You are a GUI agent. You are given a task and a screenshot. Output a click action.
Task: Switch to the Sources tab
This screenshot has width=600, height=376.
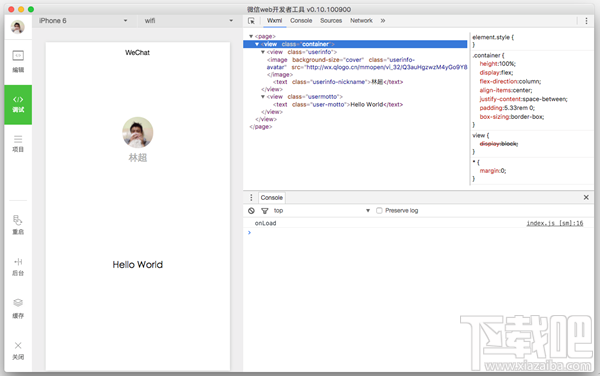click(331, 21)
